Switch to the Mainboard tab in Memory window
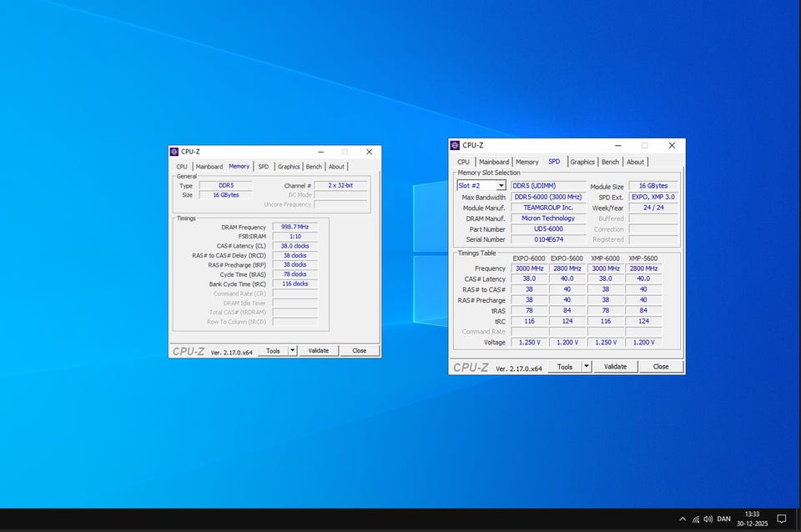Viewport: 801px width, 532px height. point(209,167)
